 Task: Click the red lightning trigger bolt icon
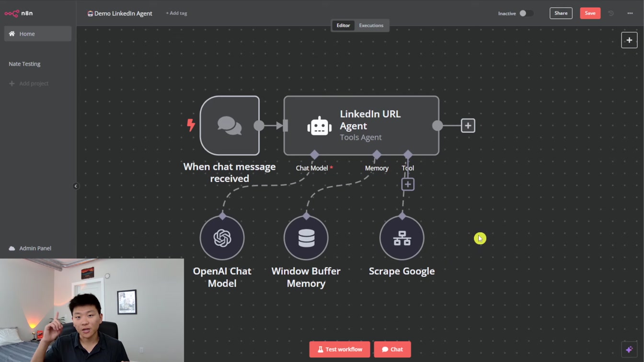click(191, 125)
